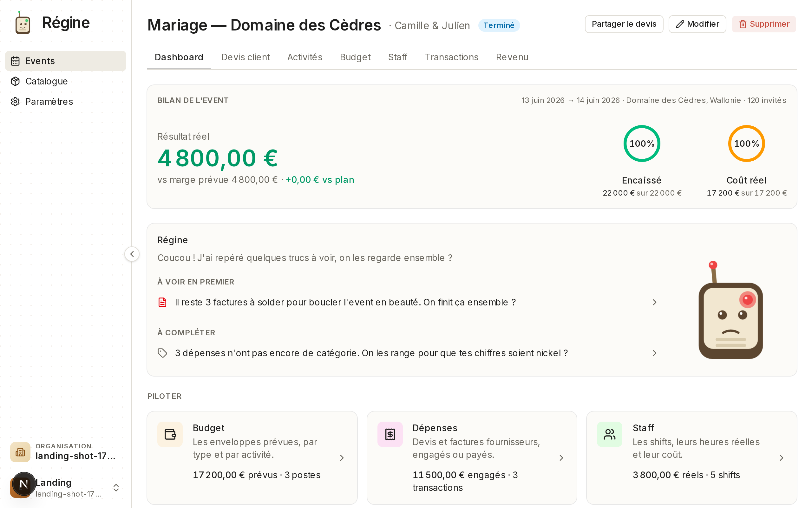
Task: Open the Dépenses card chevron
Action: click(x=561, y=458)
